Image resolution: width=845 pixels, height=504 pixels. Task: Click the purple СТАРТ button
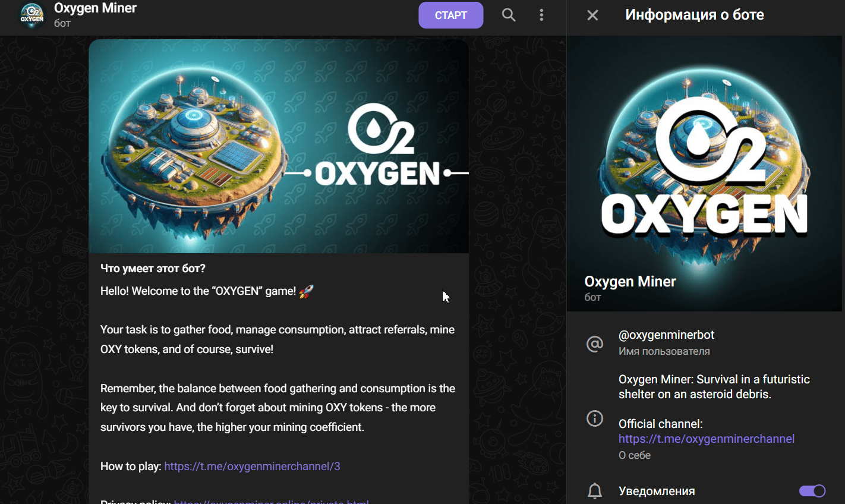click(x=450, y=15)
